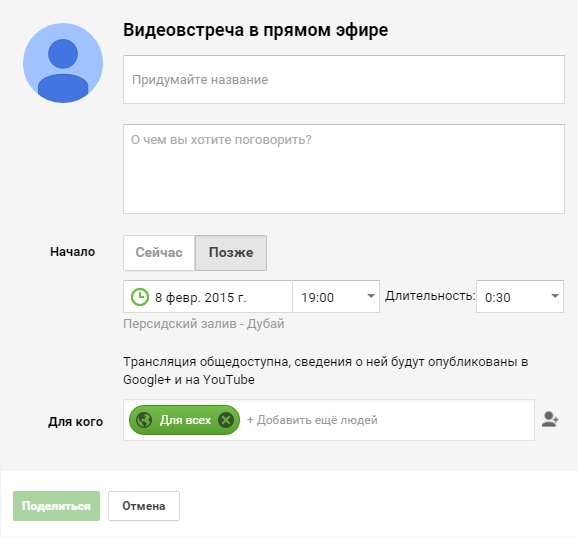The height and width of the screenshot is (538, 578).
Task: Open the 0:30 duration dropdown
Action: [520, 296]
